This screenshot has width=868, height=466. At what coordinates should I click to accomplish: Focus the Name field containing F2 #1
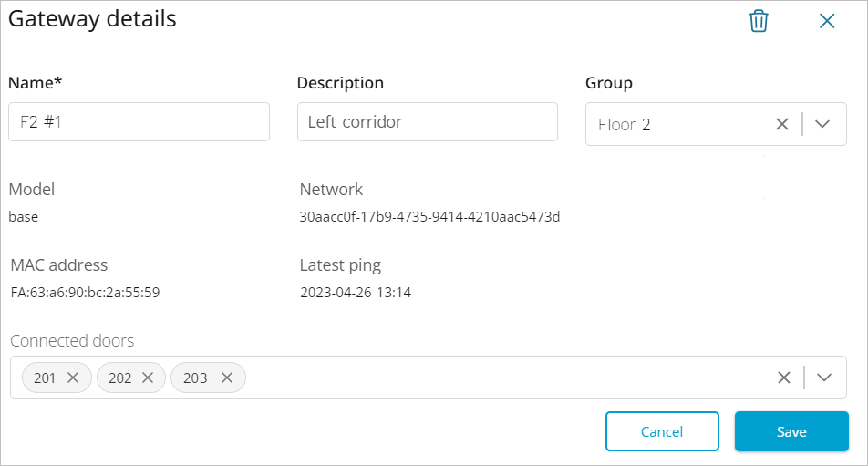tap(139, 122)
